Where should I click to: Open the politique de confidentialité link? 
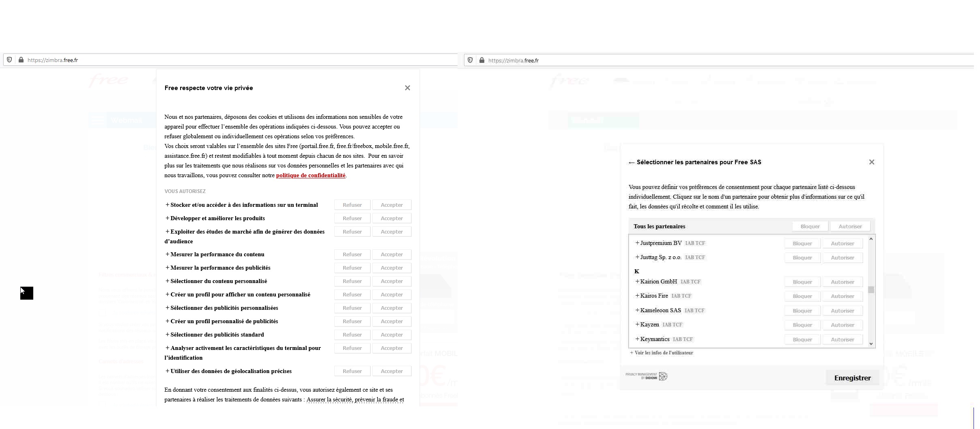tap(311, 175)
